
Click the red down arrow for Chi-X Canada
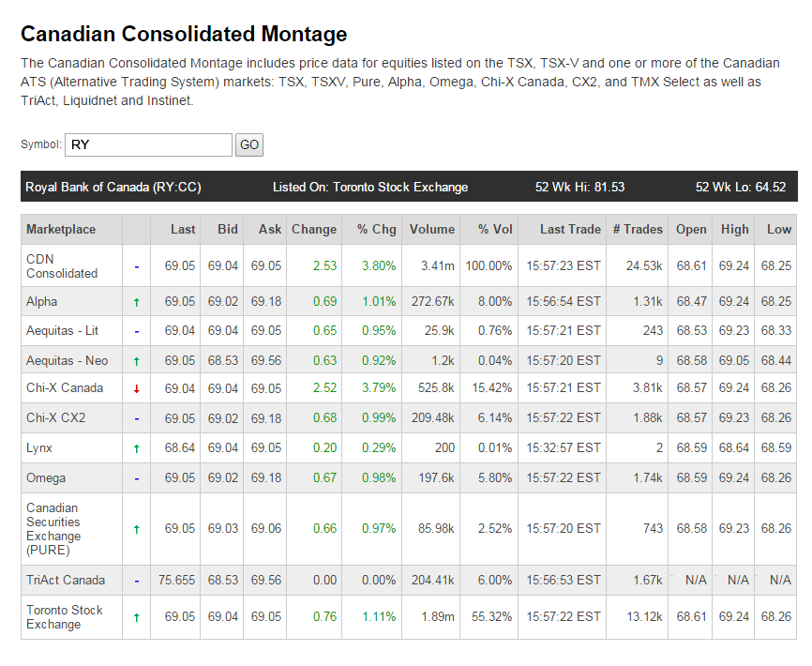(137, 388)
